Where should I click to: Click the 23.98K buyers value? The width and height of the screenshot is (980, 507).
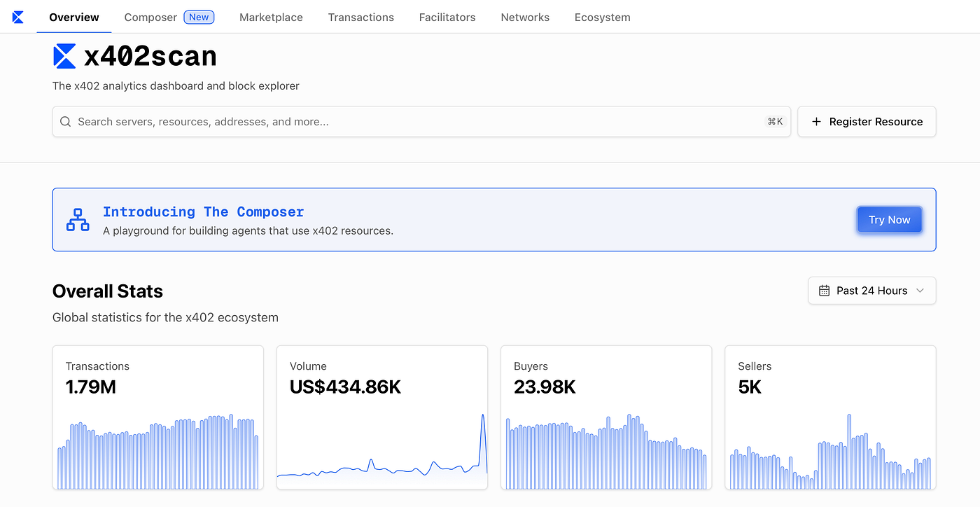pyautogui.click(x=545, y=387)
